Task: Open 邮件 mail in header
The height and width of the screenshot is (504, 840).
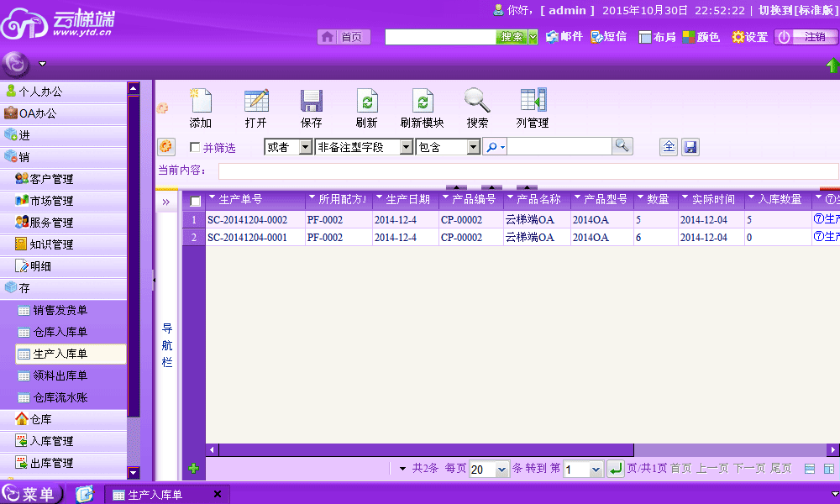Action: [x=564, y=36]
